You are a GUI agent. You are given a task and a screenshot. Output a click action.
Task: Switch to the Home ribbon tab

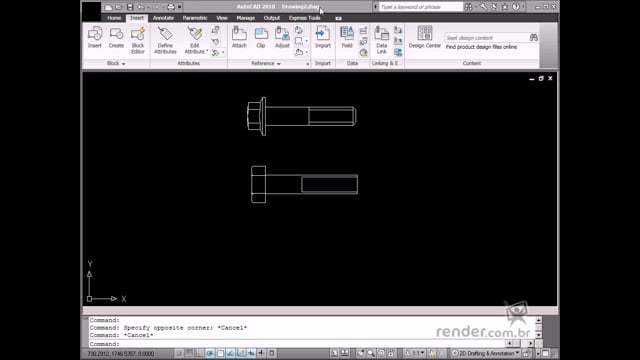[114, 18]
